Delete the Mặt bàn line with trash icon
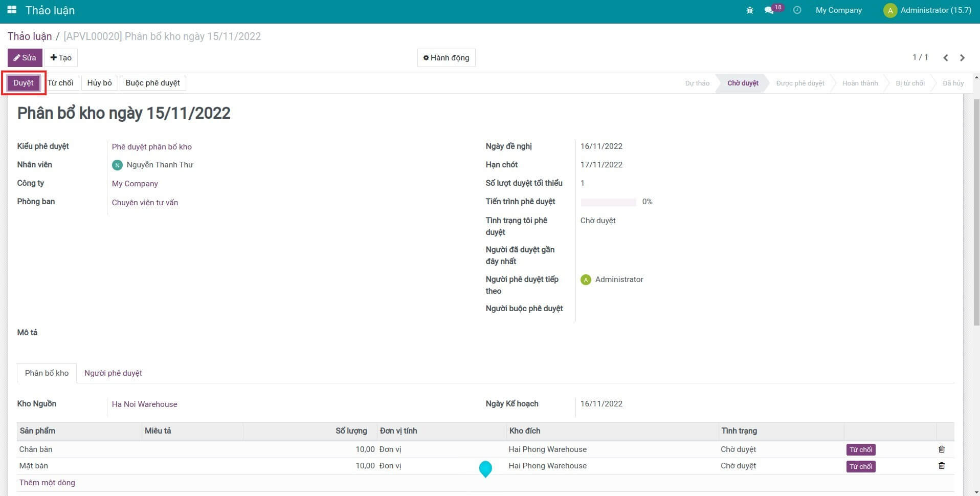 click(x=941, y=466)
